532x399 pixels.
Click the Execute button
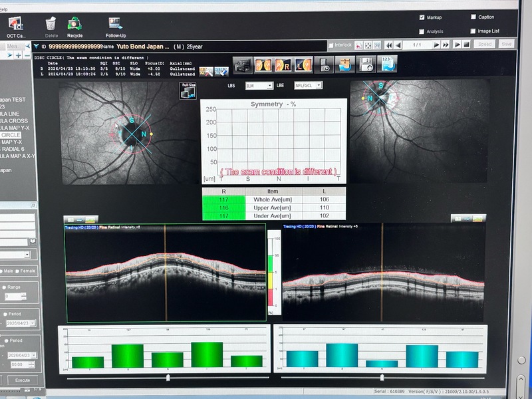point(21,380)
